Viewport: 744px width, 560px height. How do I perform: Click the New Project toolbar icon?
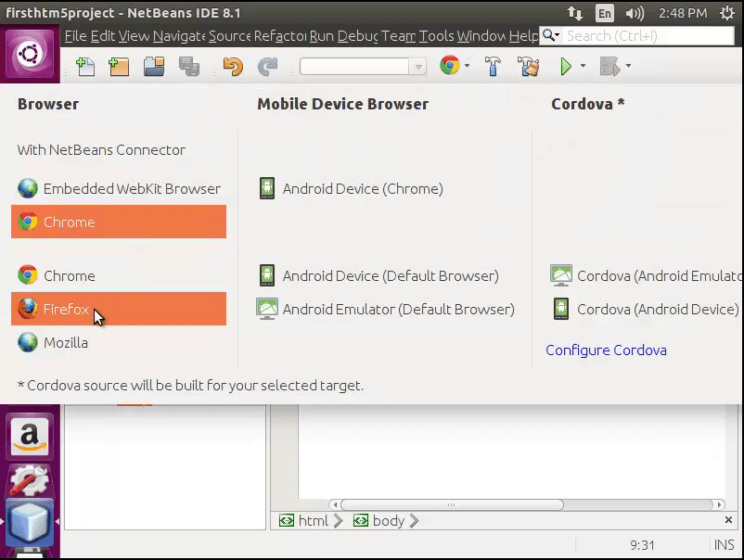(x=119, y=67)
